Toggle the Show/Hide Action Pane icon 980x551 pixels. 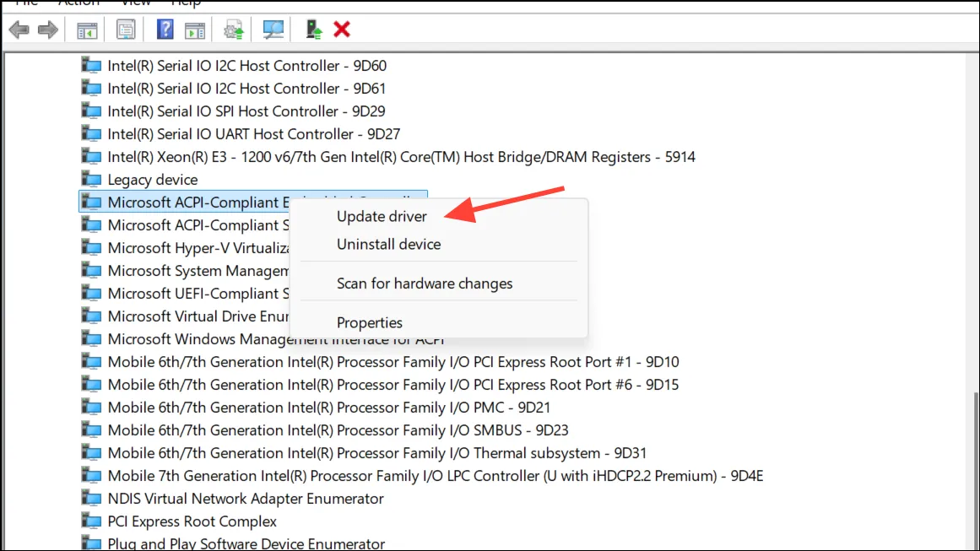[x=195, y=30]
